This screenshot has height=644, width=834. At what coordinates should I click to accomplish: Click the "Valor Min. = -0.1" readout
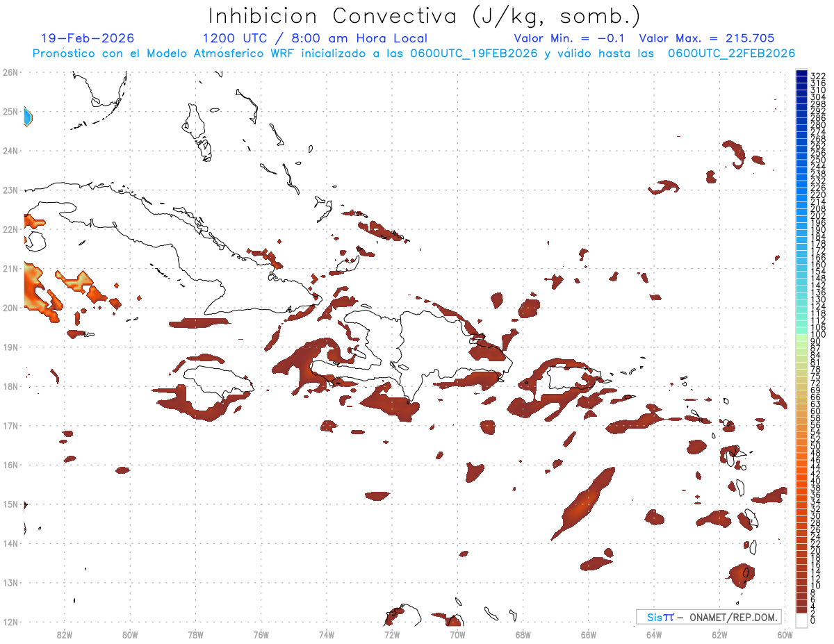pyautogui.click(x=569, y=38)
